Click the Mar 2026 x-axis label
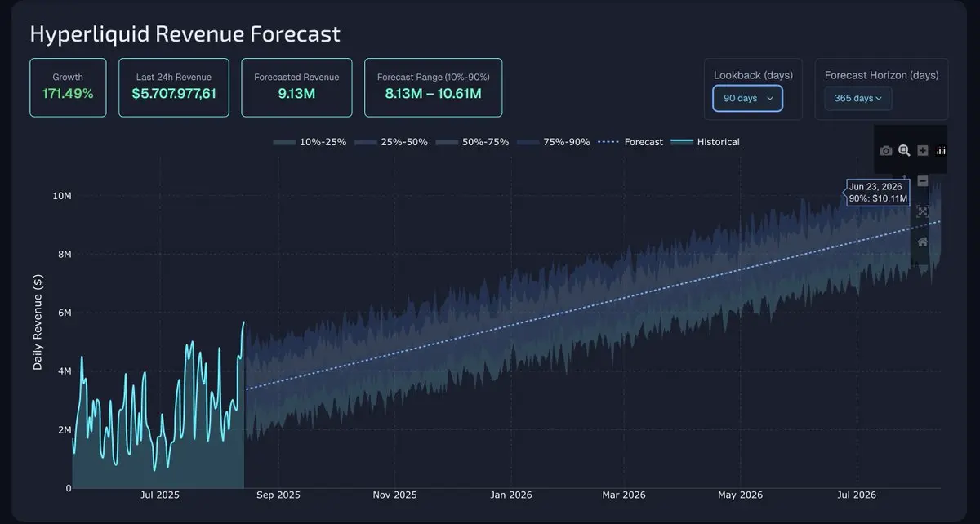The image size is (980, 524). (x=623, y=495)
